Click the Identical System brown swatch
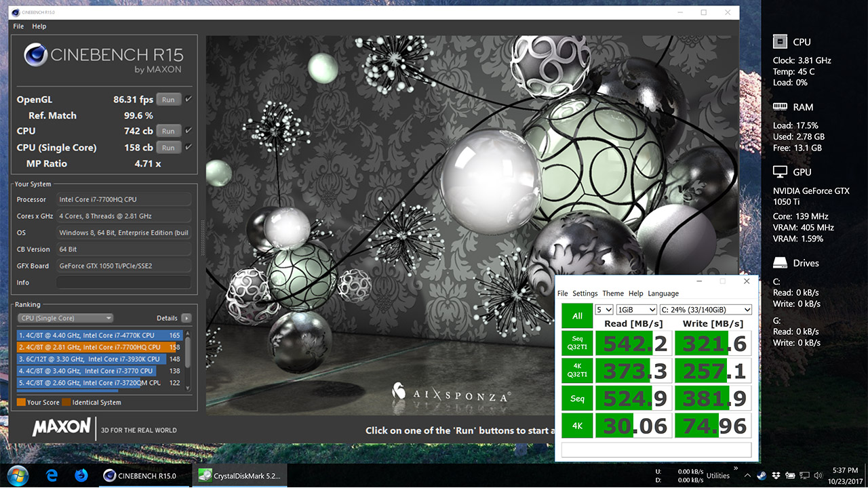Image resolution: width=868 pixels, height=488 pixels. tap(66, 403)
